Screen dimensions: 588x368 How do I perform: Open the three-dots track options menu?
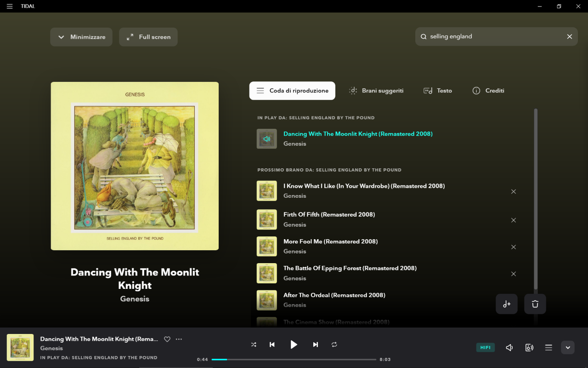tap(179, 339)
